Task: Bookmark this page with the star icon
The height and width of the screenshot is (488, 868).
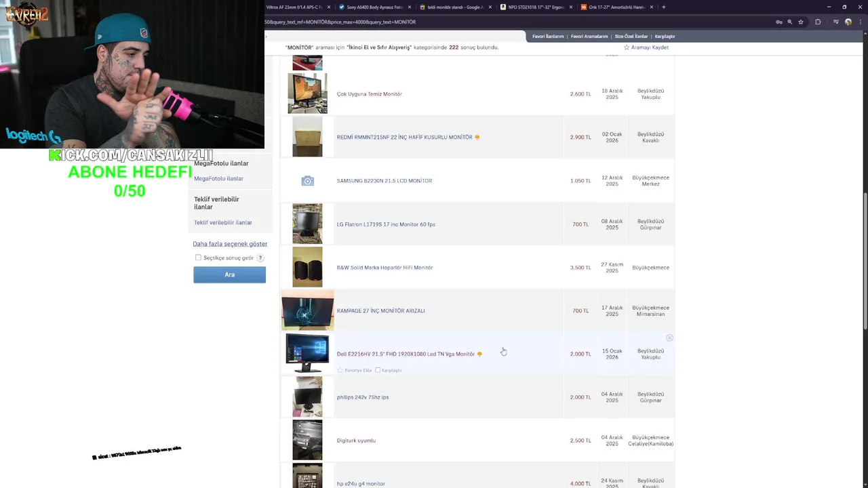Action: [801, 22]
